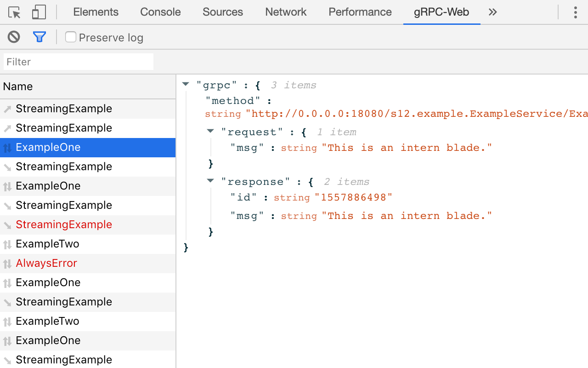Click the blue filter funnel icon
This screenshot has width=588, height=368.
point(40,37)
